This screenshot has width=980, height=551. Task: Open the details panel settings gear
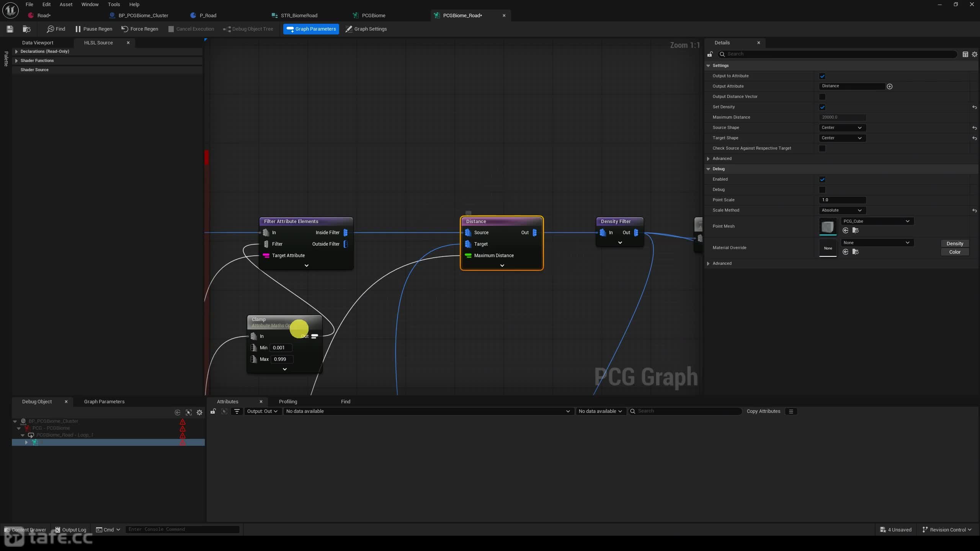pyautogui.click(x=975, y=54)
